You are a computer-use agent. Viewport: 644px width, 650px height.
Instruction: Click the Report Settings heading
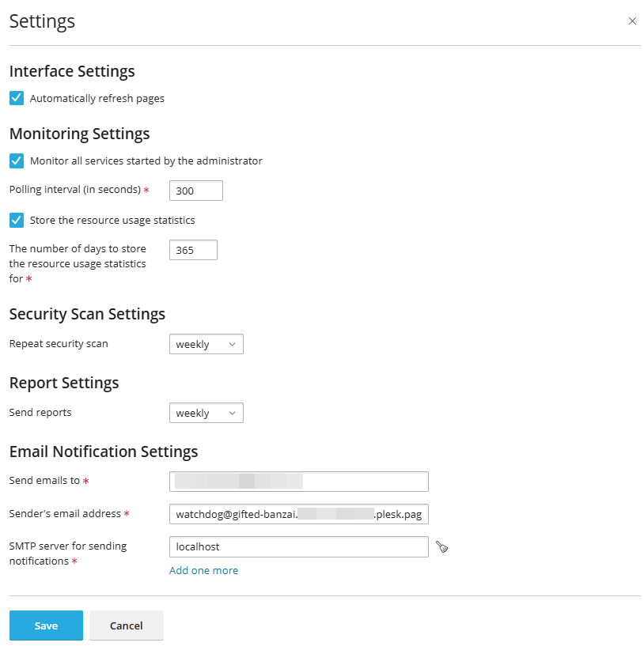[x=64, y=383]
